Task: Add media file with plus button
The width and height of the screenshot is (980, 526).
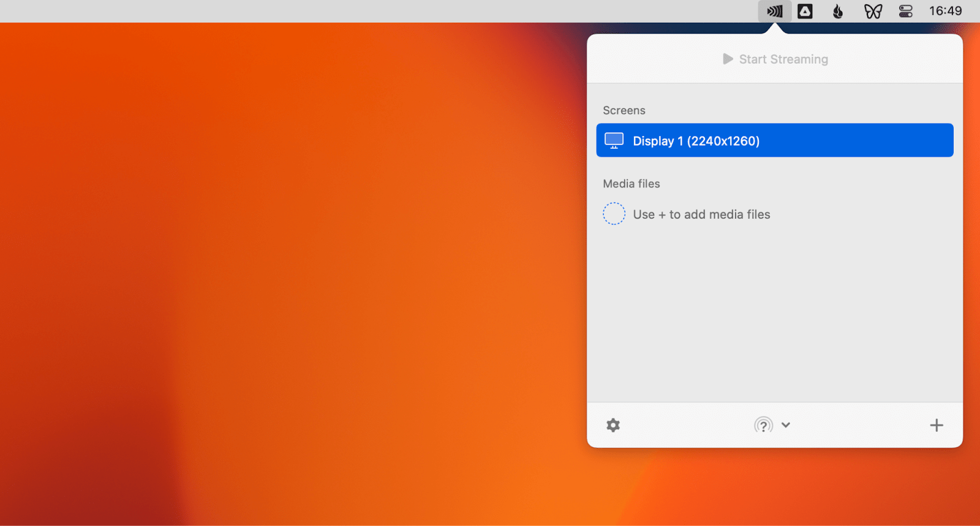Action: tap(937, 425)
